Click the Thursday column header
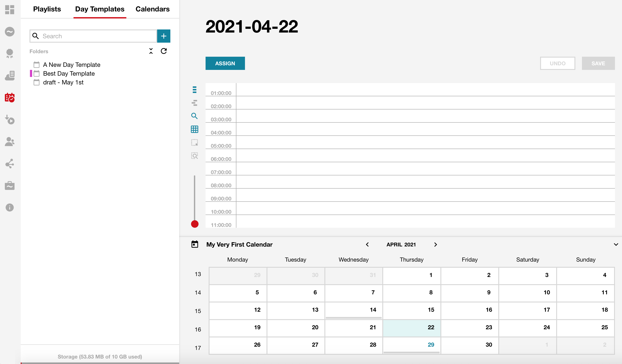 [x=411, y=260]
